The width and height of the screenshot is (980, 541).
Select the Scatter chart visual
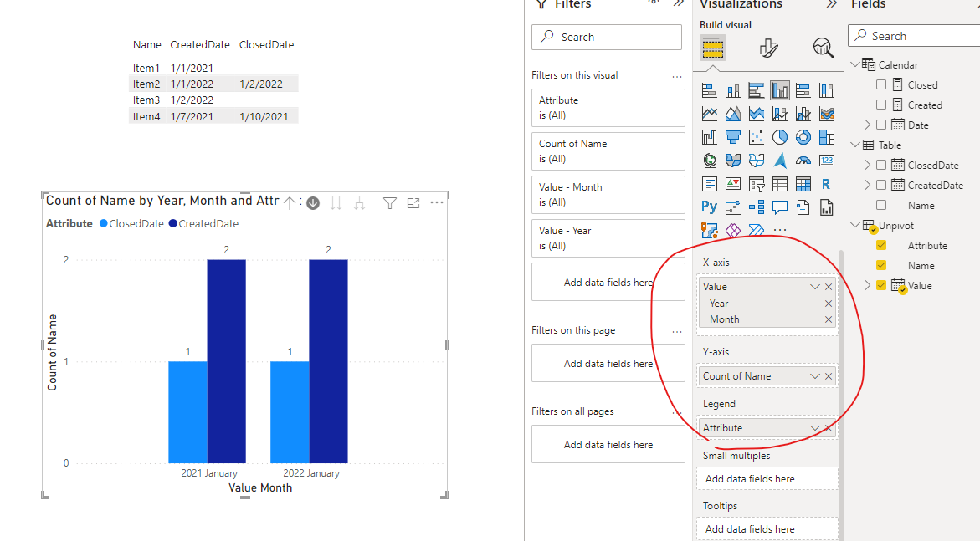pyautogui.click(x=757, y=137)
